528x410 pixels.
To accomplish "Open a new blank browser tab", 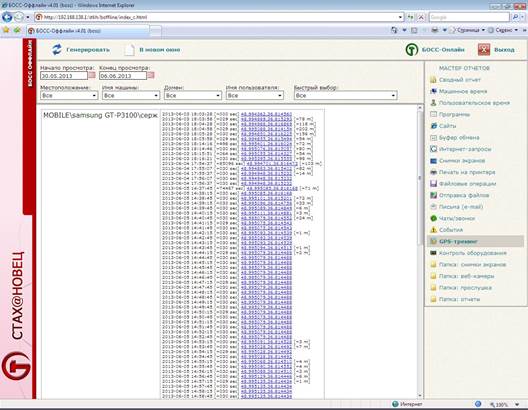I will click(156, 31).
